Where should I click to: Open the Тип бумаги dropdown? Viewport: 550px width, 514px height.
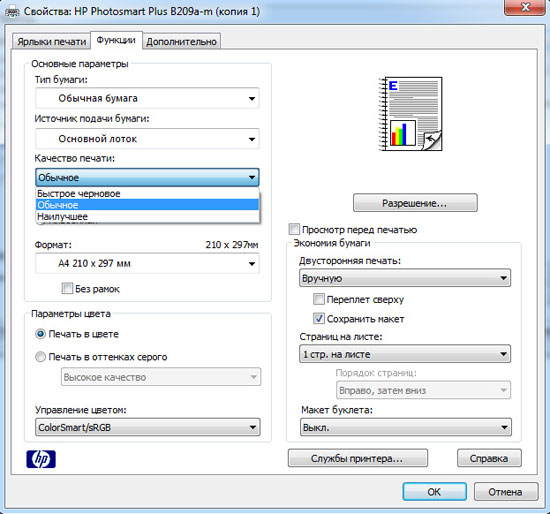147,98
